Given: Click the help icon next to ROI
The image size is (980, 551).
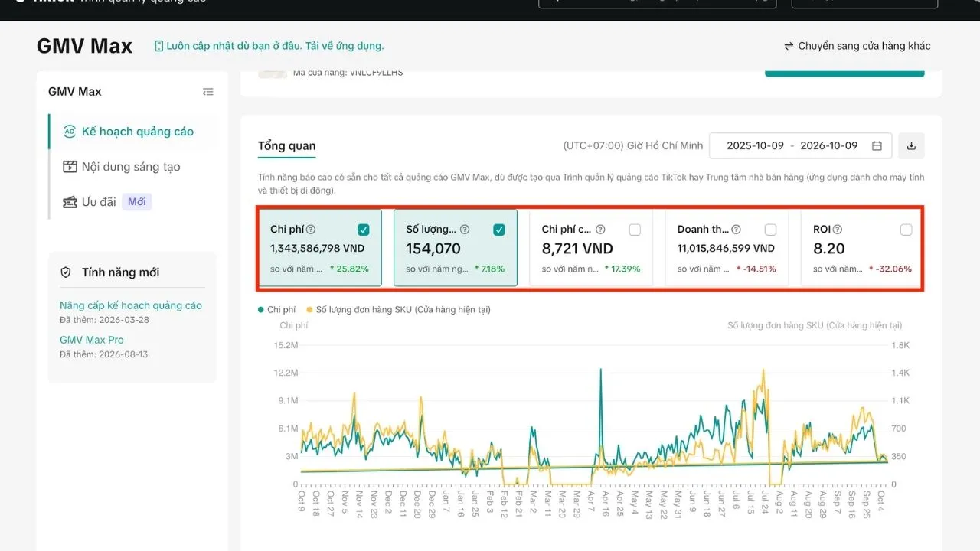Looking at the screenshot, I should point(838,230).
